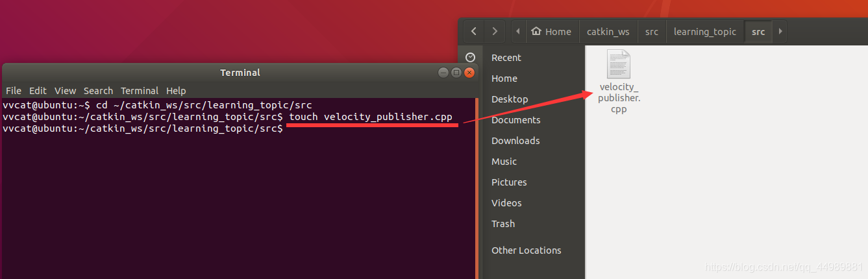
Task: Close the Terminal window
Action: (469, 73)
